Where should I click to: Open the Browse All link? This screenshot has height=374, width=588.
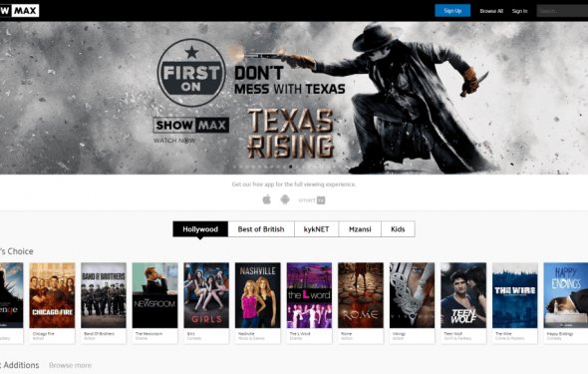click(x=491, y=11)
